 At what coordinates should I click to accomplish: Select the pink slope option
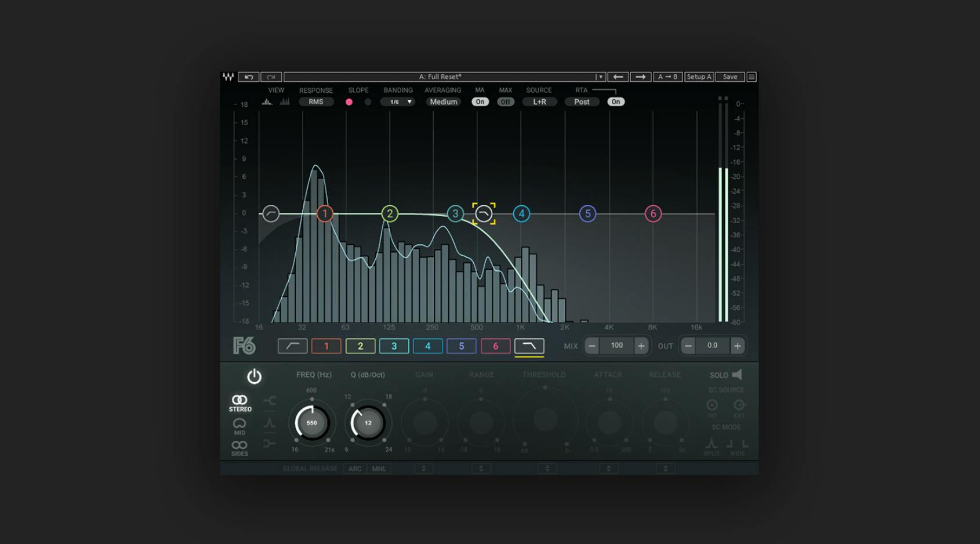pyautogui.click(x=349, y=102)
